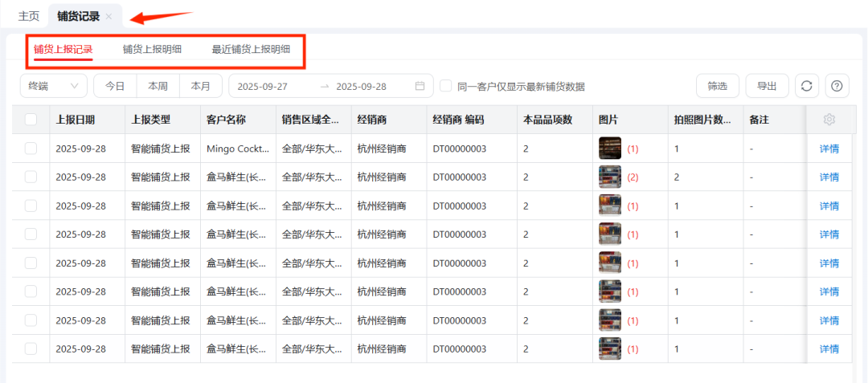This screenshot has width=868, height=383.
Task: Open the 终端 dropdown
Action: coord(54,86)
